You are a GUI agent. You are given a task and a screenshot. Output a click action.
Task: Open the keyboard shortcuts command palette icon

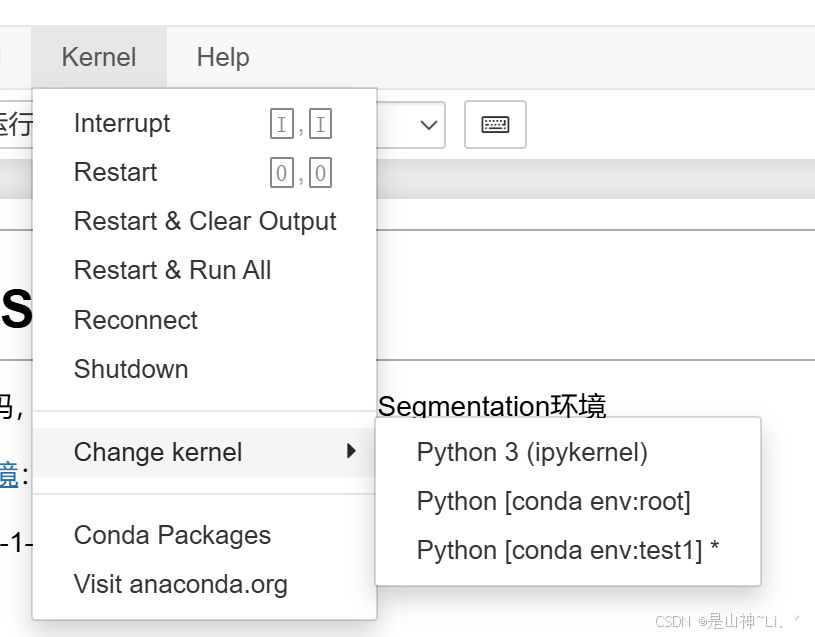pyautogui.click(x=494, y=124)
